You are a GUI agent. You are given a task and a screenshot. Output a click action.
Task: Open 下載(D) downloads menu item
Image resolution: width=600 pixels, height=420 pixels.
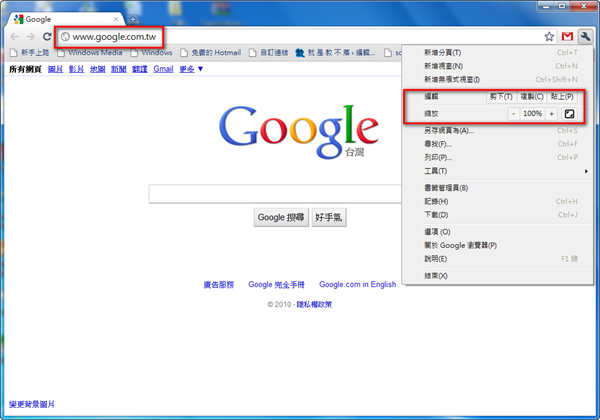498,215
